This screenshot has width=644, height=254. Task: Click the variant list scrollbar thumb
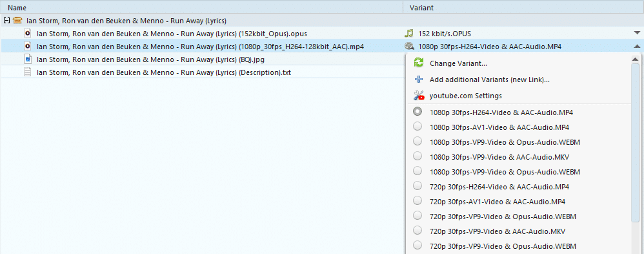coord(636,143)
